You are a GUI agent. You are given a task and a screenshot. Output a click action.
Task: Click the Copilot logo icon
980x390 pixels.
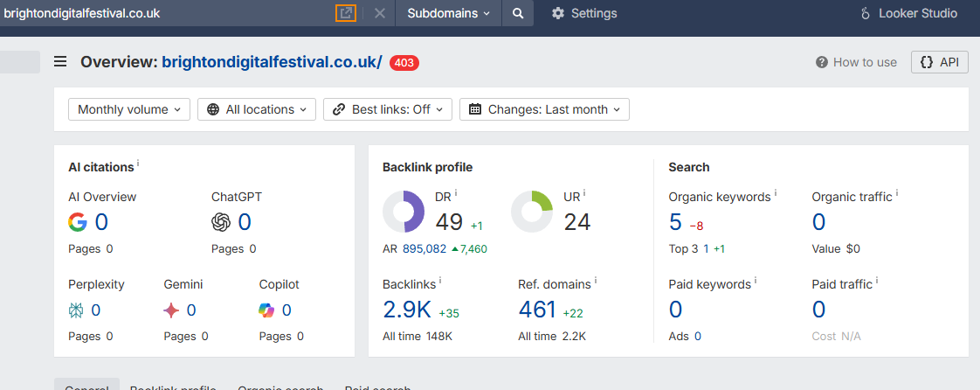(x=267, y=310)
